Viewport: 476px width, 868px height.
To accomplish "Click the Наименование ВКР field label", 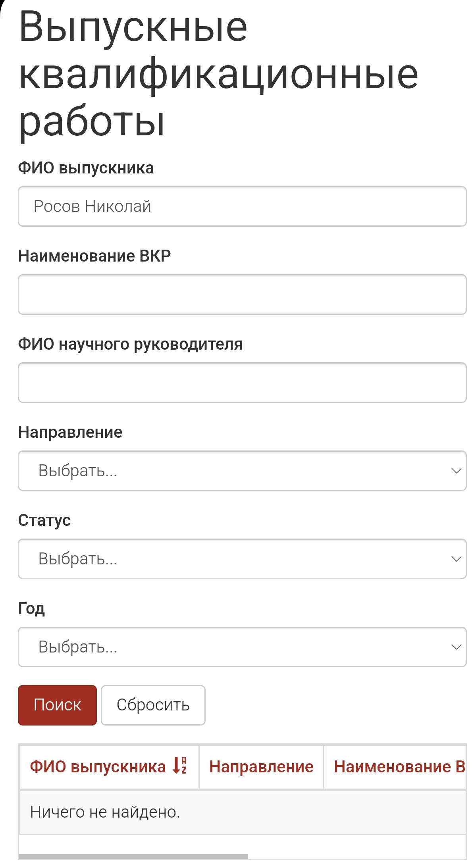I will [94, 256].
